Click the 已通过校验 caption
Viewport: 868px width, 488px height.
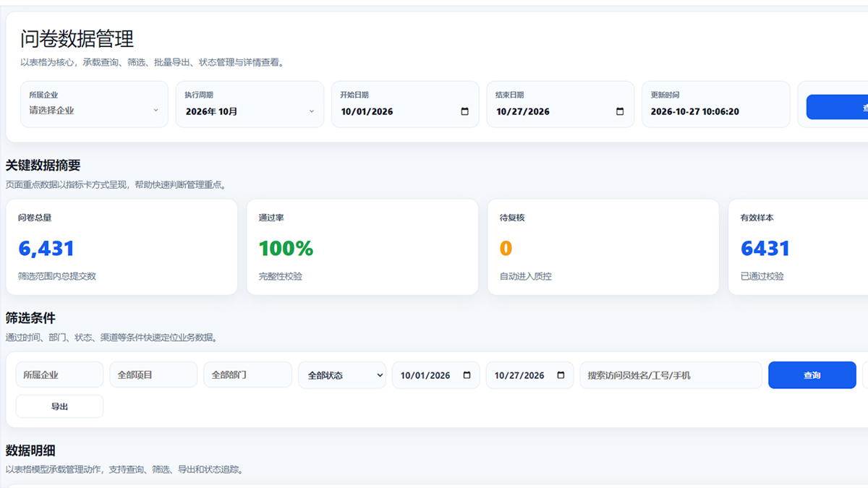point(762,276)
